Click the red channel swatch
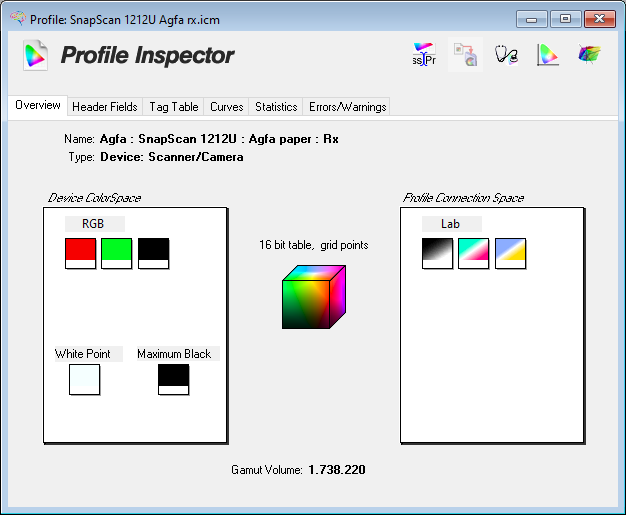 pos(80,253)
